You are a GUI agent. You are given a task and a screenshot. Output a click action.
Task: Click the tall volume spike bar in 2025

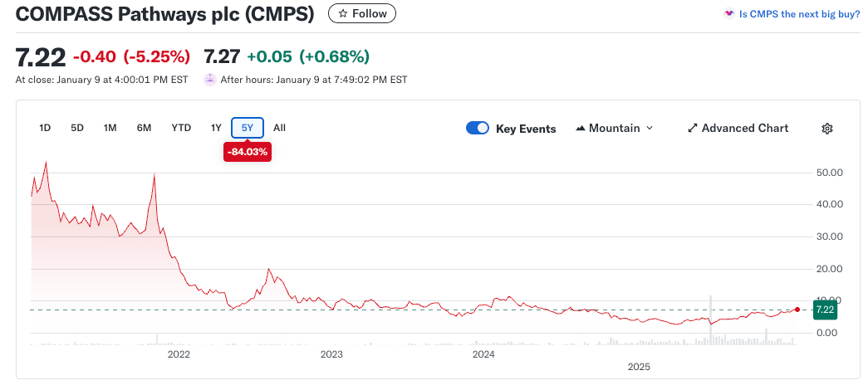710,321
